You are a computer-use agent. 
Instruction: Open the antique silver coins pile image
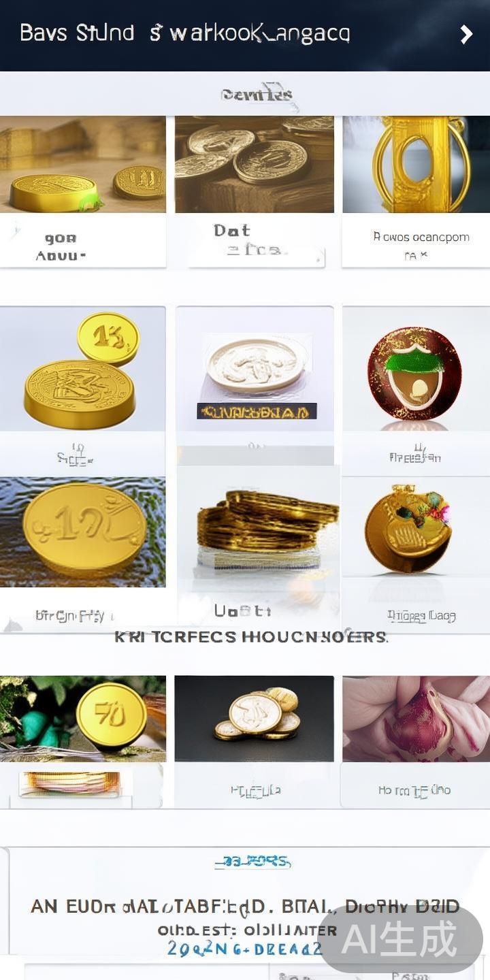click(x=255, y=164)
